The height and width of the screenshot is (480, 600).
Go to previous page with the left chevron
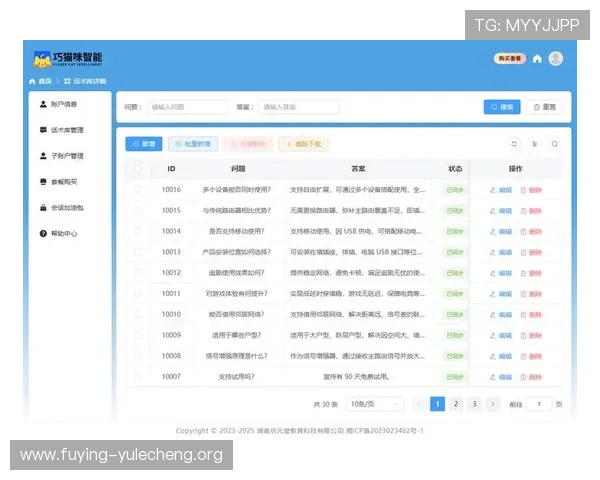419,404
